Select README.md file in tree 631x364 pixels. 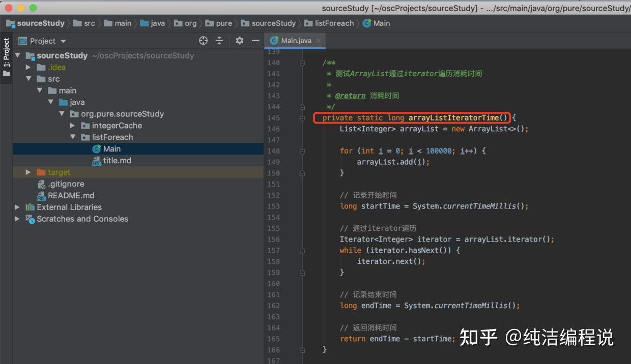click(138, 195)
